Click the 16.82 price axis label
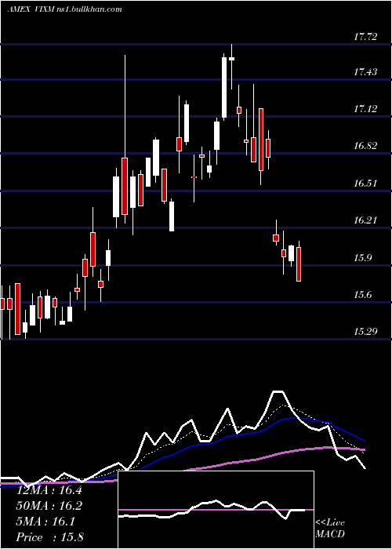392x549 pixels. (x=365, y=147)
